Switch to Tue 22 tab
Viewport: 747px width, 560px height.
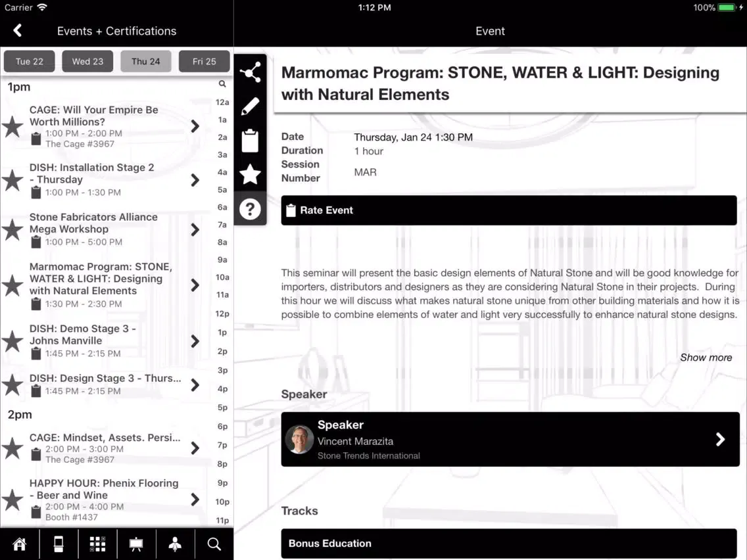(x=30, y=61)
